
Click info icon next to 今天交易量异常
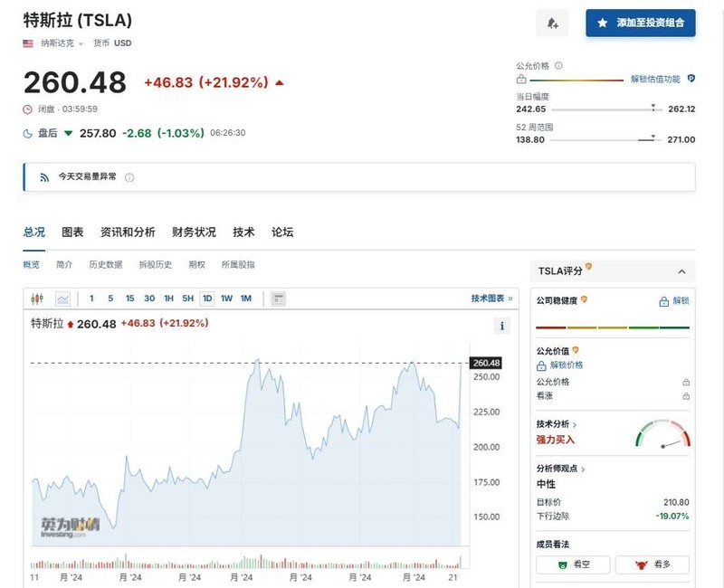click(129, 177)
